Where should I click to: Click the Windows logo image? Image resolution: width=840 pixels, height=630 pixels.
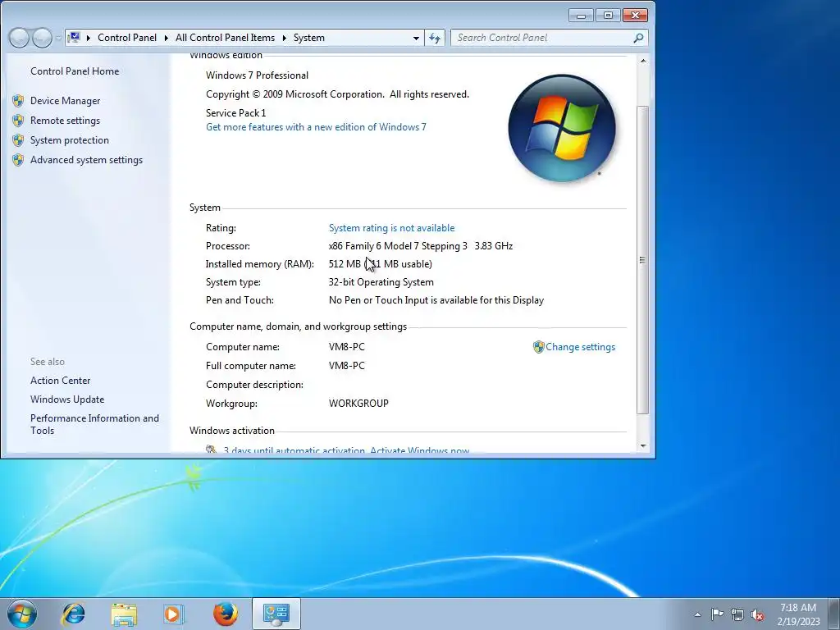(x=561, y=128)
